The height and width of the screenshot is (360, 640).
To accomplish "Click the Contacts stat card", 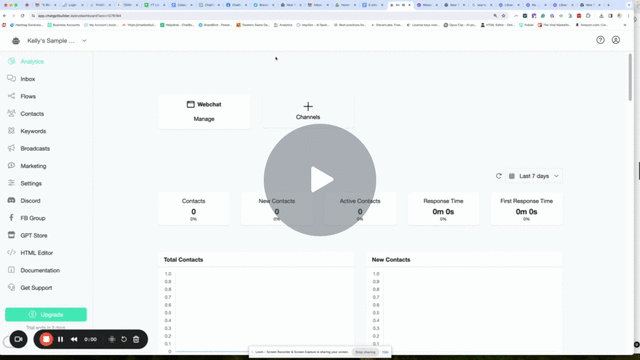I will coord(193,209).
